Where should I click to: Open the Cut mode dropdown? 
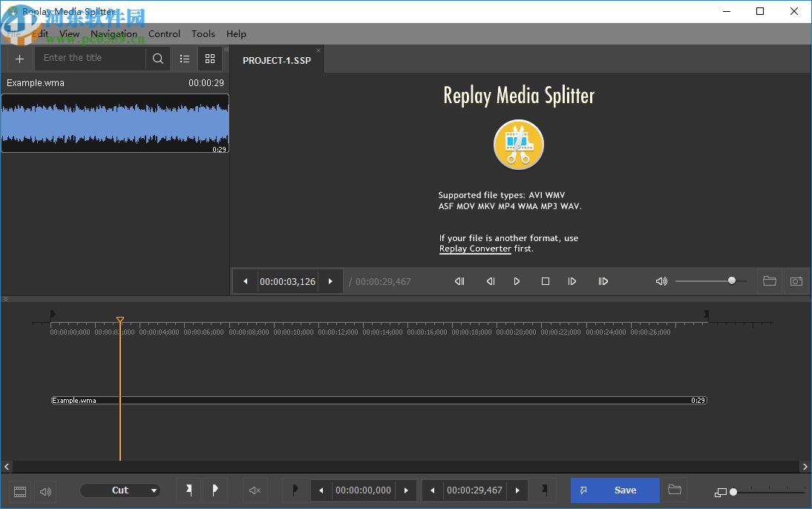(x=121, y=490)
